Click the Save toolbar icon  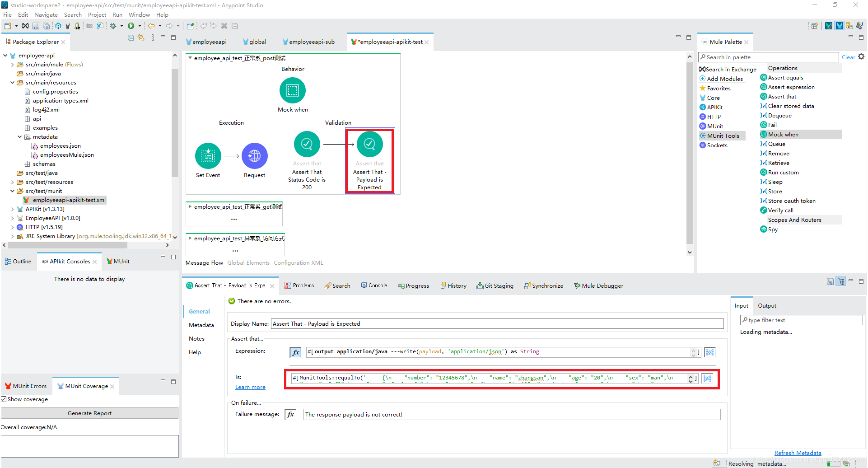[x=36, y=26]
